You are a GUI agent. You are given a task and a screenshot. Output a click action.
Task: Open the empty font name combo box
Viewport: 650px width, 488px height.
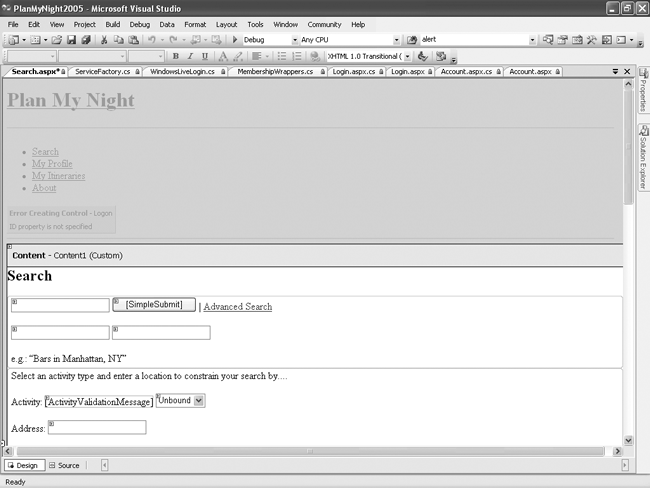click(92, 56)
